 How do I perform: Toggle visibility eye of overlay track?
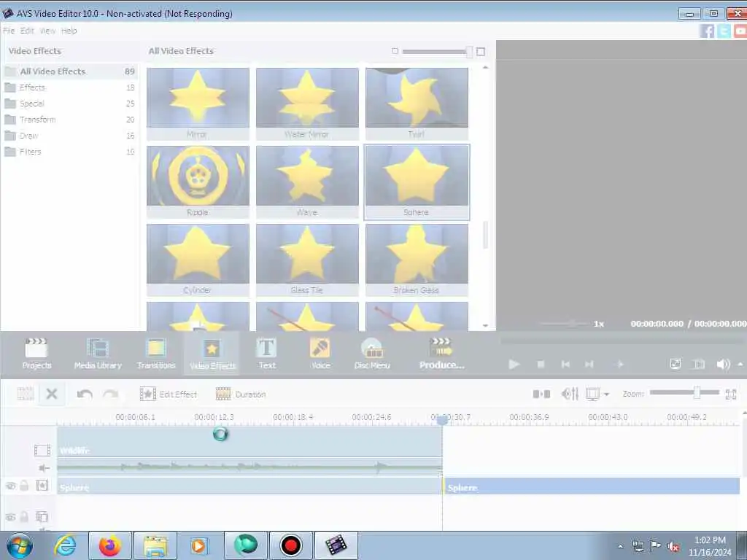coord(10,517)
